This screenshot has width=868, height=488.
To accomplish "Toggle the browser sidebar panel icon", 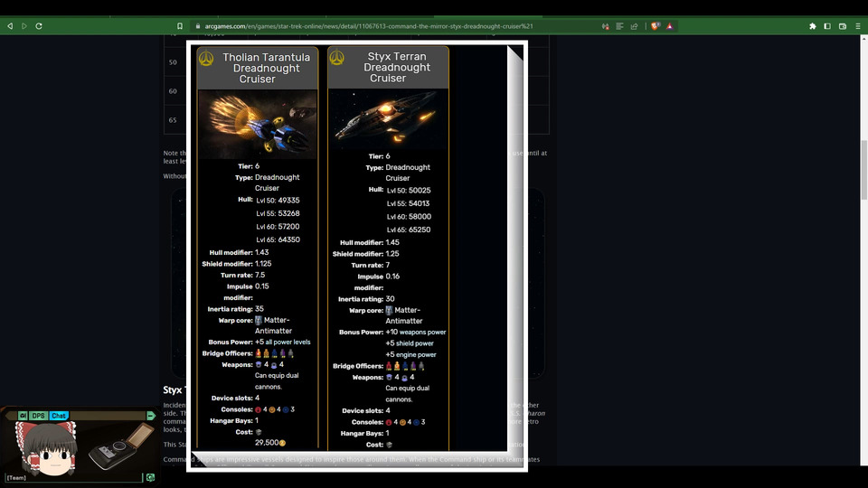I will coord(827,26).
